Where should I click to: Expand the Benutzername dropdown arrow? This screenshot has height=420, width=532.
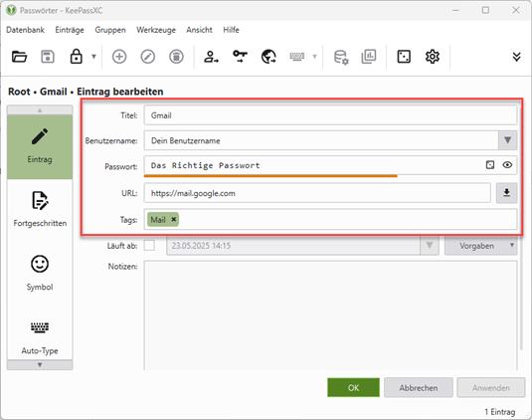(x=507, y=140)
